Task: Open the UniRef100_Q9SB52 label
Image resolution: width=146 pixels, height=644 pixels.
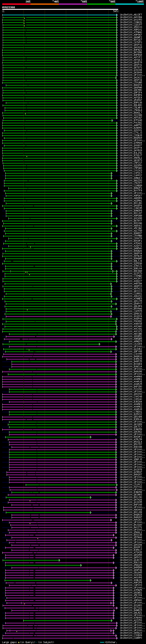Action: tap(131, 336)
